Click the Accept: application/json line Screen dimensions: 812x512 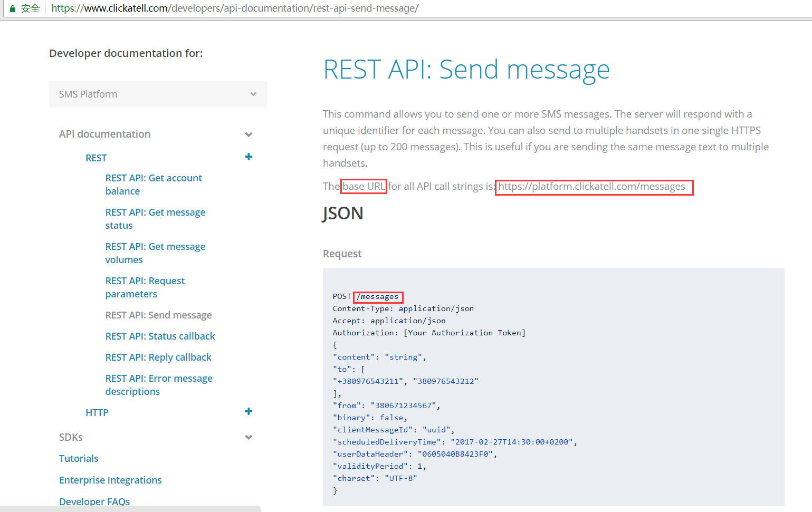coord(389,321)
